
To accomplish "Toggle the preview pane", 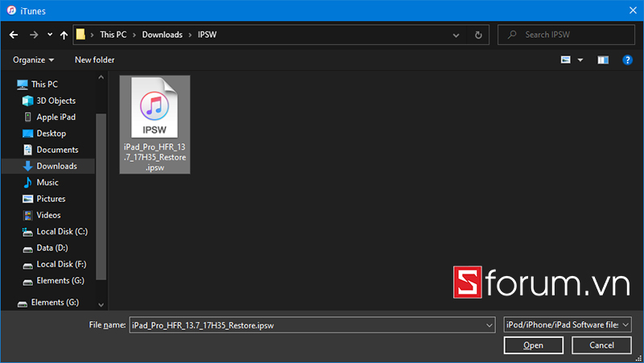I will point(603,60).
